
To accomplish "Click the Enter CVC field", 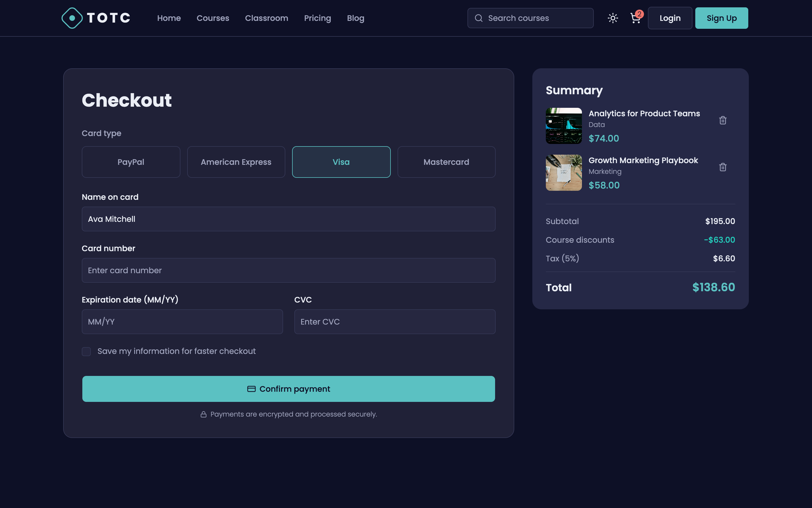I will click(x=395, y=322).
